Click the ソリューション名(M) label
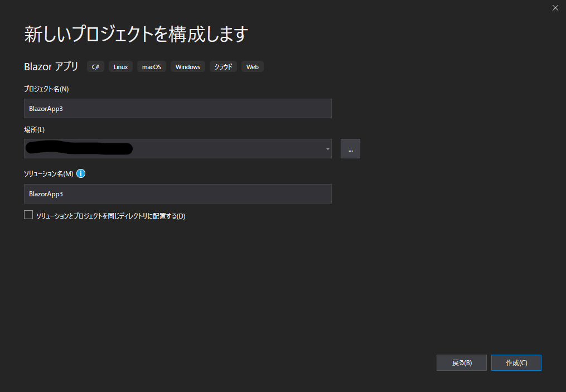566x392 pixels. click(49, 174)
